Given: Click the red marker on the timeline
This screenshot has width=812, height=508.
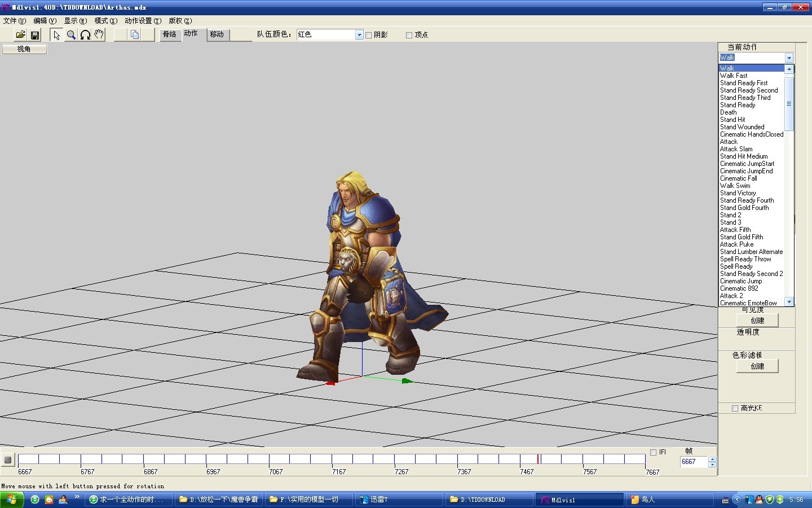Looking at the screenshot, I should tap(539, 459).
